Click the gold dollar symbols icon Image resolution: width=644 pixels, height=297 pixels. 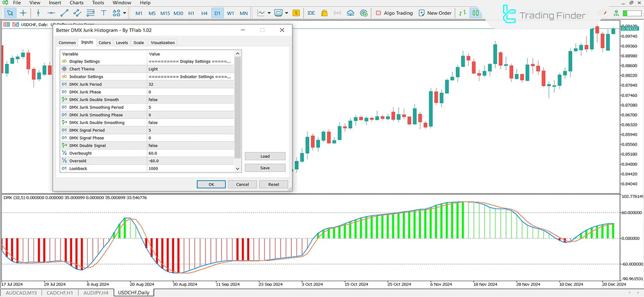[296, 13]
